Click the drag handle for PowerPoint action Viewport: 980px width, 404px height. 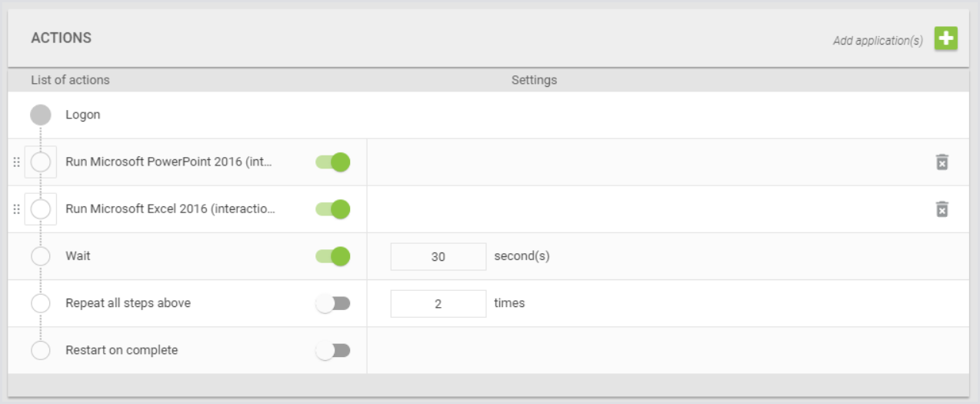(x=16, y=162)
